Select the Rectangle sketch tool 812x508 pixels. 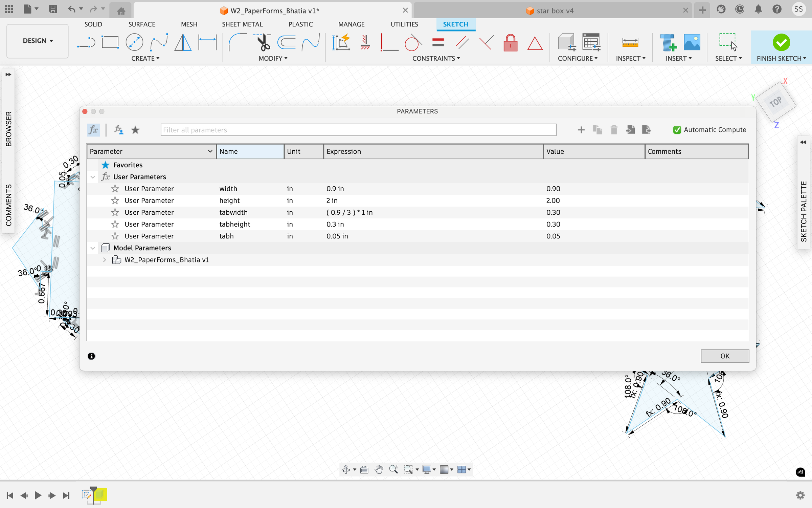110,43
